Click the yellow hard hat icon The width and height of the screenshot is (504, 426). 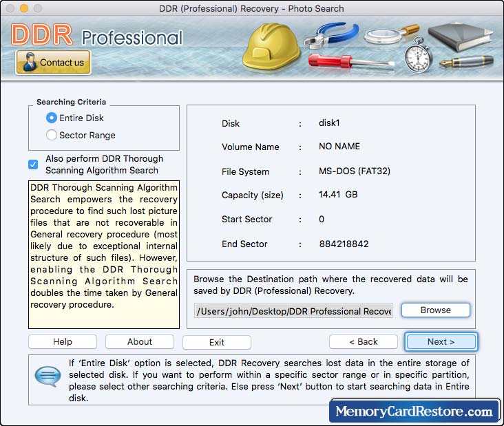tap(271, 46)
